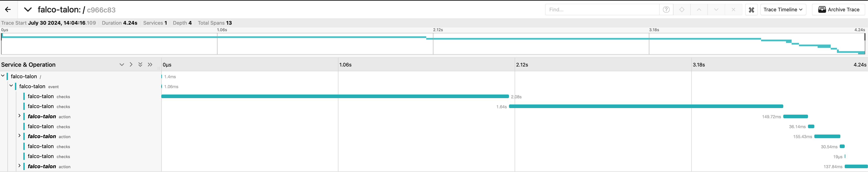
Task: Collapse the root falco-talon span row
Action: 3,76
